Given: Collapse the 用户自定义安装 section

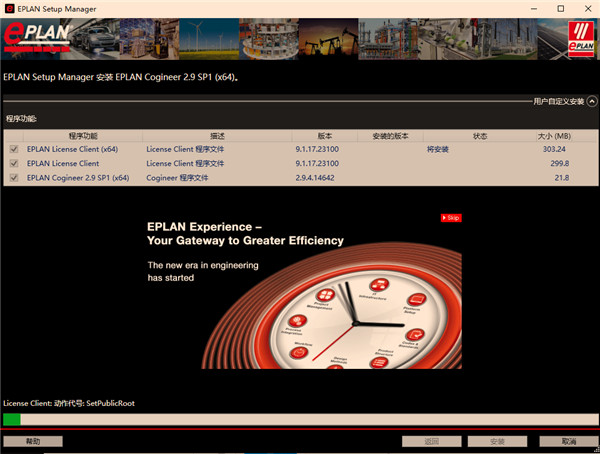Looking at the screenshot, I should (x=592, y=101).
